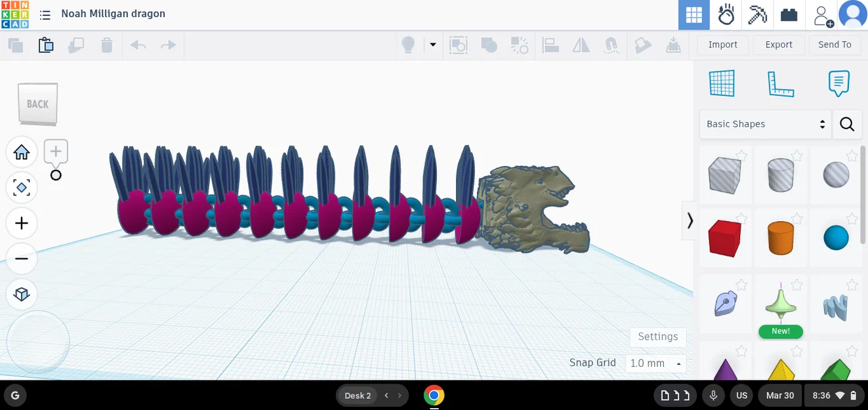Switch to the Brick view tab
The width and height of the screenshot is (868, 410).
click(x=789, y=14)
